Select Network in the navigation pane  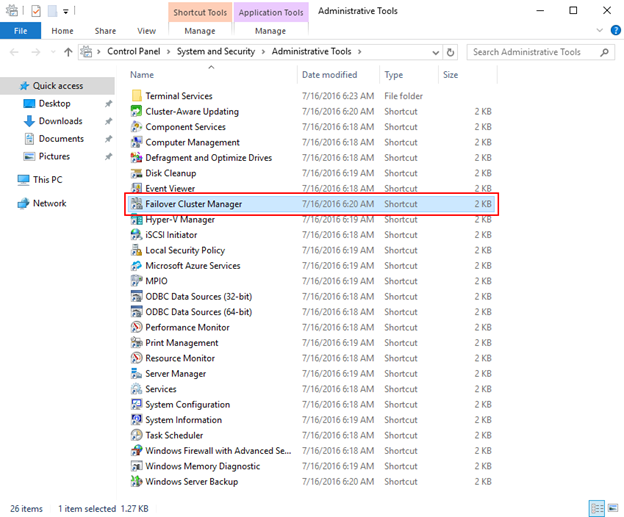pos(49,203)
